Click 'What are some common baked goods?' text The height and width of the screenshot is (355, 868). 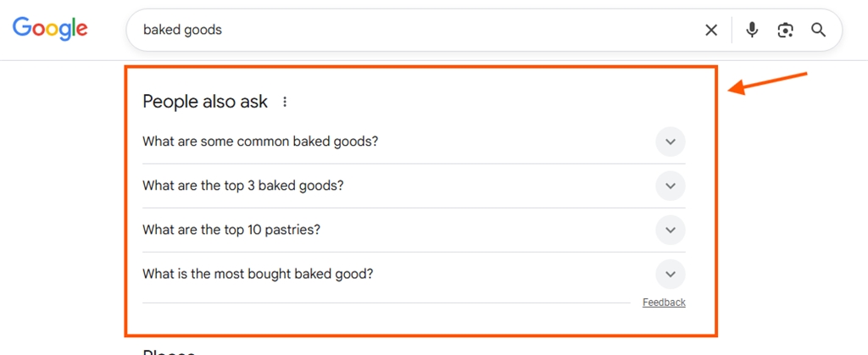point(260,141)
